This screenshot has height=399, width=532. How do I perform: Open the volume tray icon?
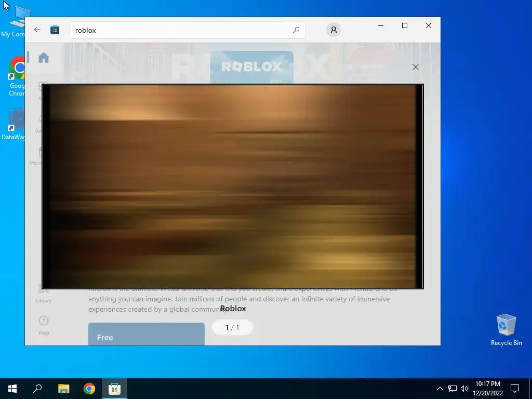click(x=464, y=389)
